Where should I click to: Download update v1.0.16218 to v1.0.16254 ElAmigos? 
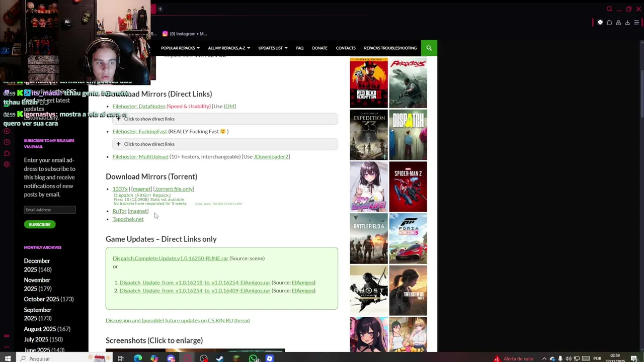[x=195, y=282]
